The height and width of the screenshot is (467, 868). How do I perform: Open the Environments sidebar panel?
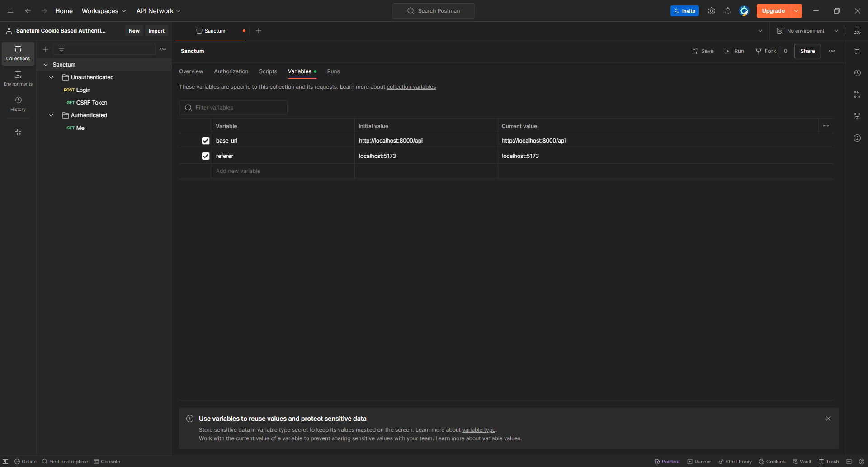tap(18, 78)
